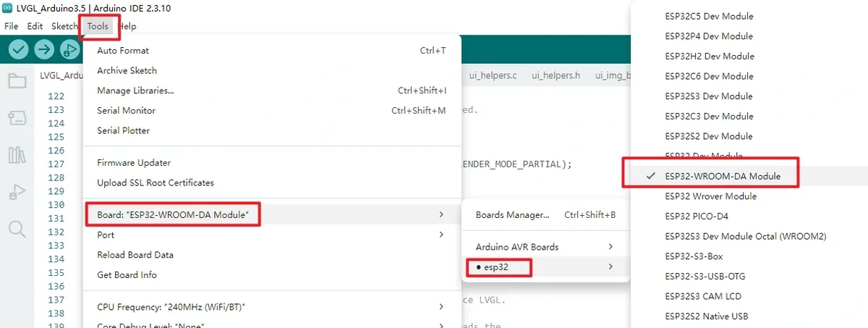Select ESP32-S3-USB-OTG board
Viewport: 868px width, 328px height.
[x=749, y=276]
